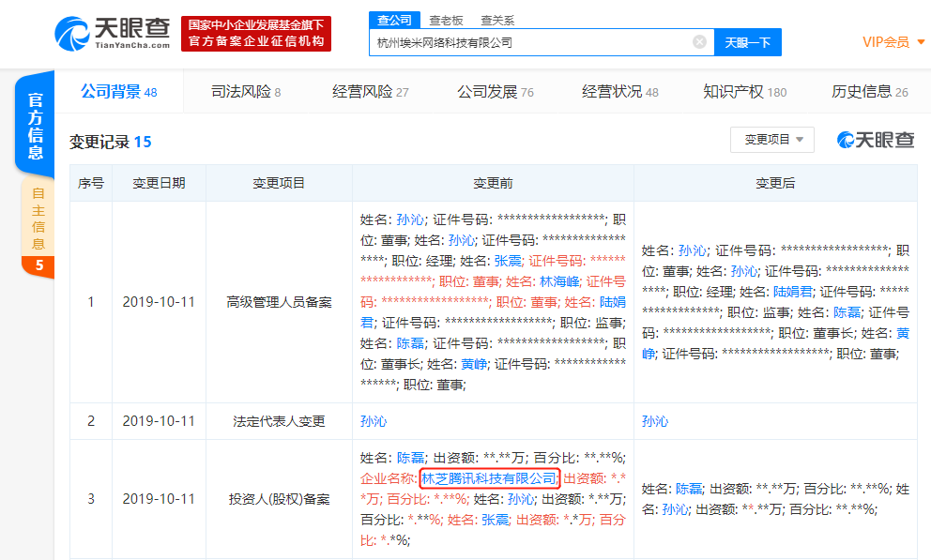Clear the search box with the X icon
The height and width of the screenshot is (560, 931).
pyautogui.click(x=699, y=41)
